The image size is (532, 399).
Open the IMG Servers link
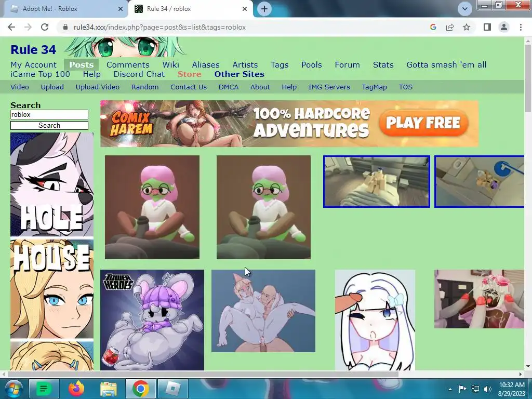(329, 87)
